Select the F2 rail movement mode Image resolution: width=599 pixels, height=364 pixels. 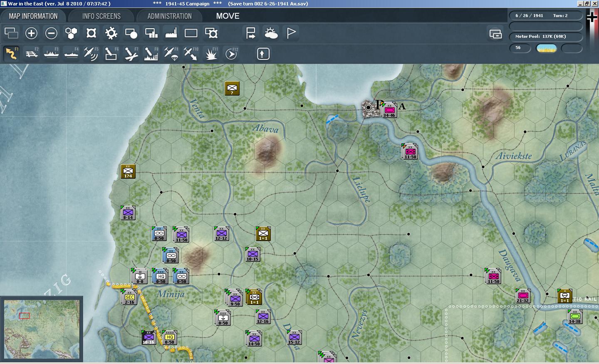click(x=32, y=54)
